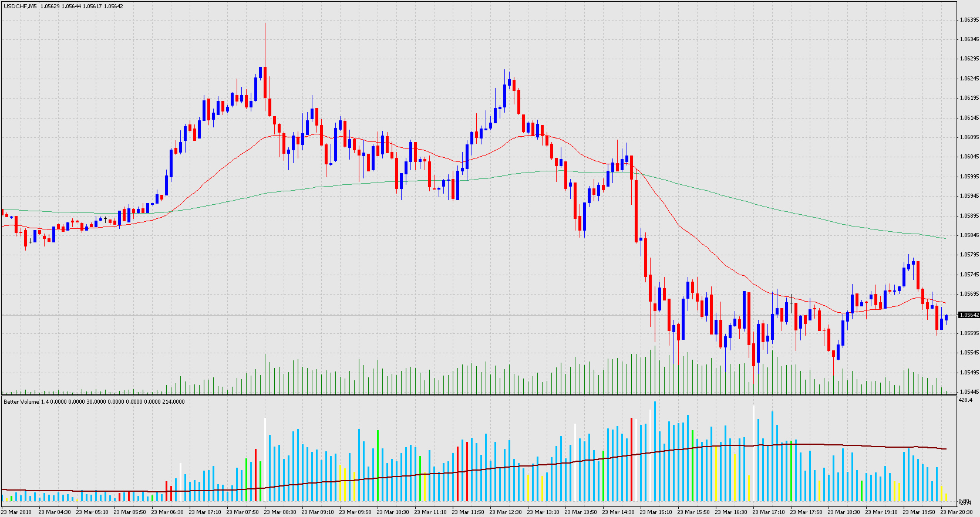The width and height of the screenshot is (980, 517).
Task: Click the current price tag 1.05642
Action: coord(969,315)
